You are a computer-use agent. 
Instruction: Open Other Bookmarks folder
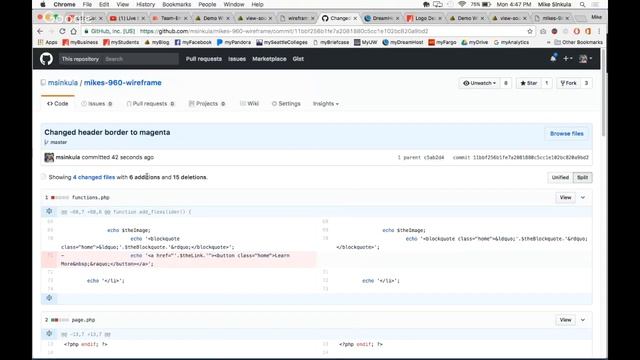(578, 42)
